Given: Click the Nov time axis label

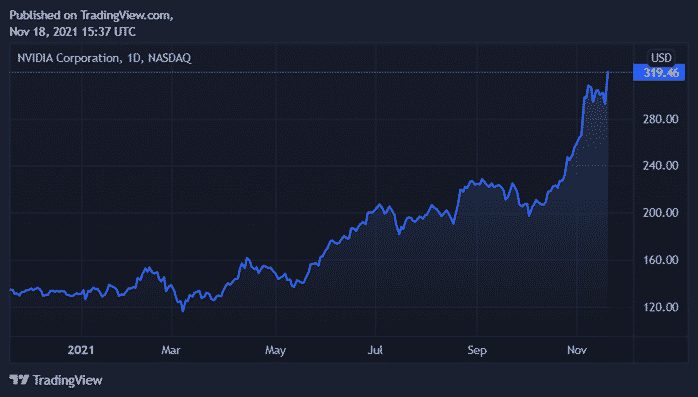Looking at the screenshot, I should (576, 350).
